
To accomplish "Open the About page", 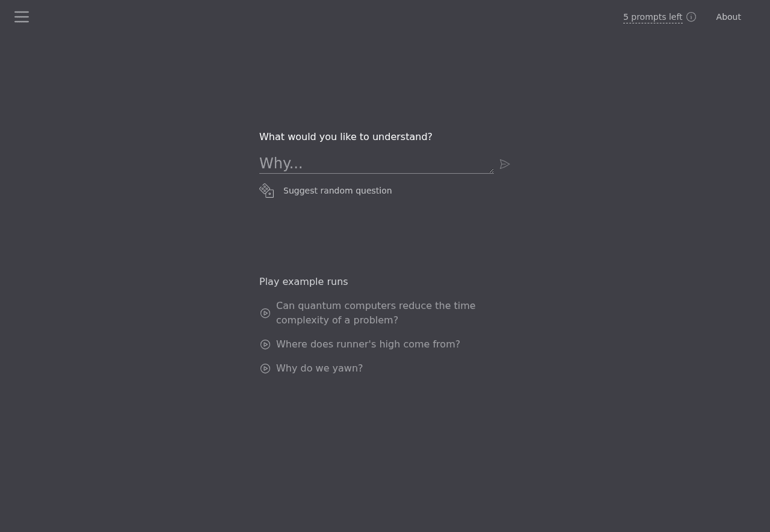I will pos(728,17).
